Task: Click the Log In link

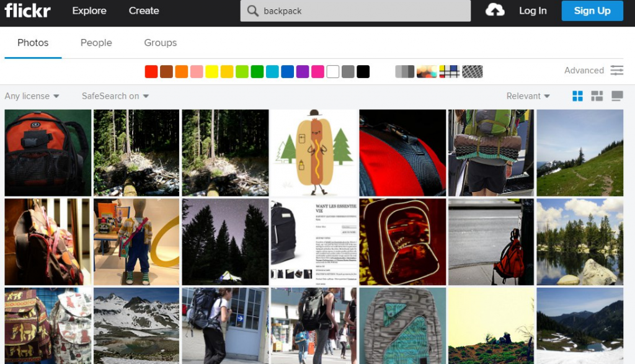Action: click(x=533, y=11)
